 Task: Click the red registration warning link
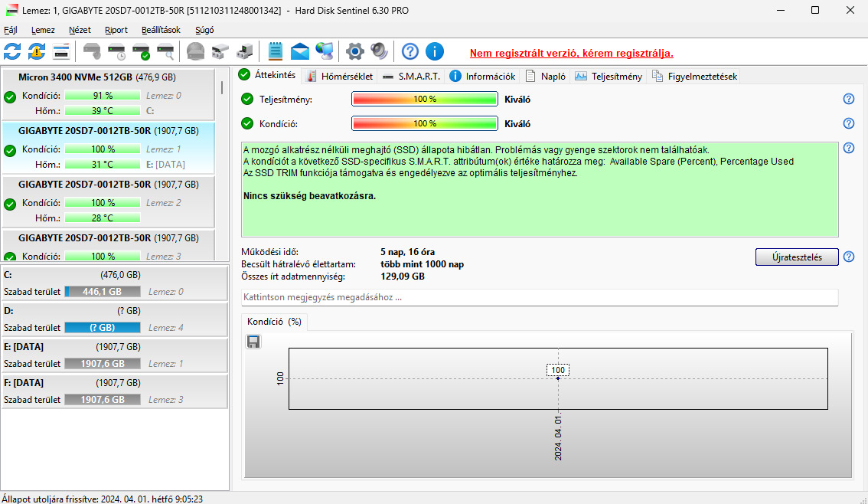[x=571, y=53]
